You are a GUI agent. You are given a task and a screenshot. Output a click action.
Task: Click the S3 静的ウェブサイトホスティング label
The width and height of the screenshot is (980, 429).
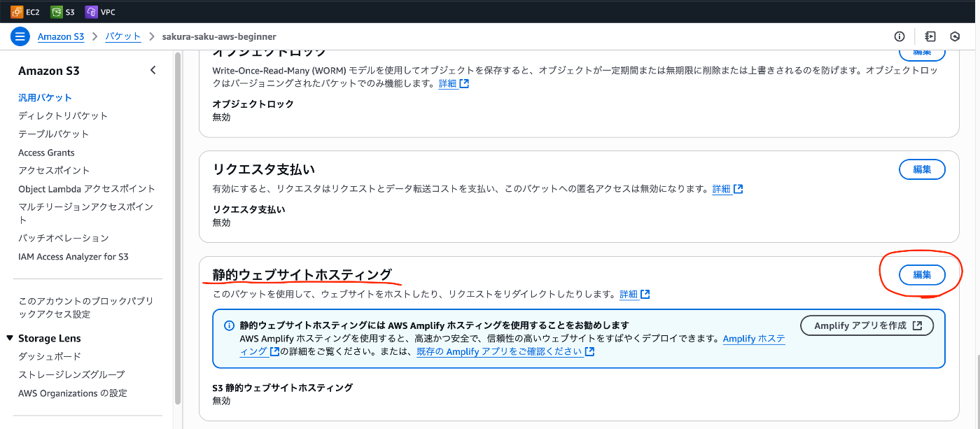pos(283,387)
